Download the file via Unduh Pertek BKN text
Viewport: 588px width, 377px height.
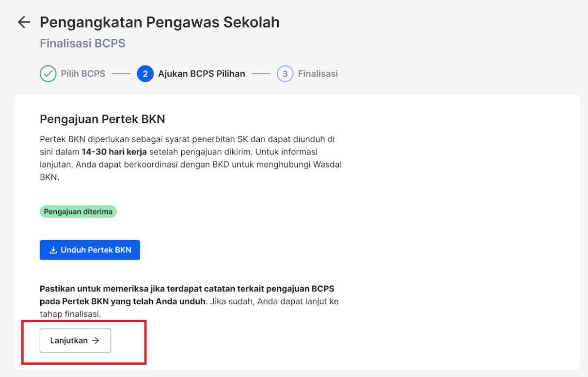[x=96, y=250]
